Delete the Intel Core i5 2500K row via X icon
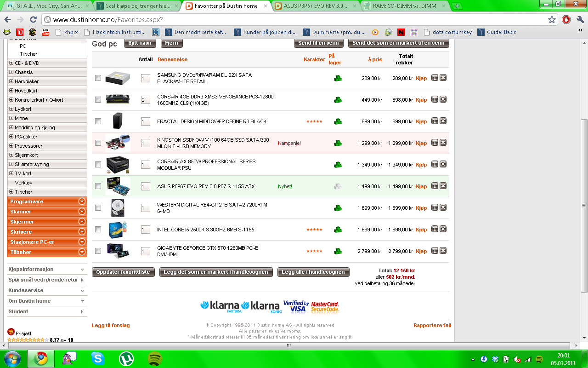The height and width of the screenshot is (368, 588). 443,229
